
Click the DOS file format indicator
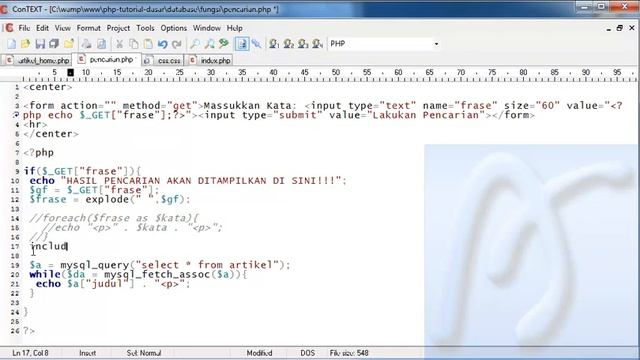pos(307,353)
